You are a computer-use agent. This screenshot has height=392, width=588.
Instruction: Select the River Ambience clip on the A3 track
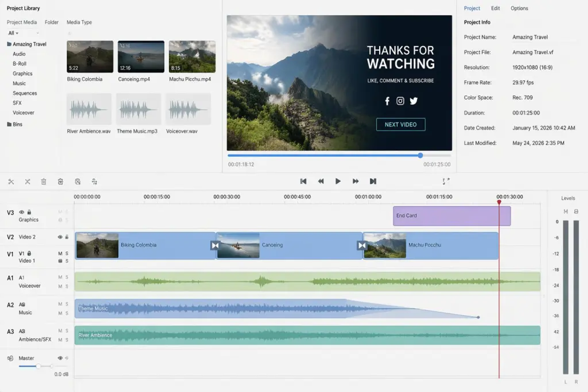point(307,335)
